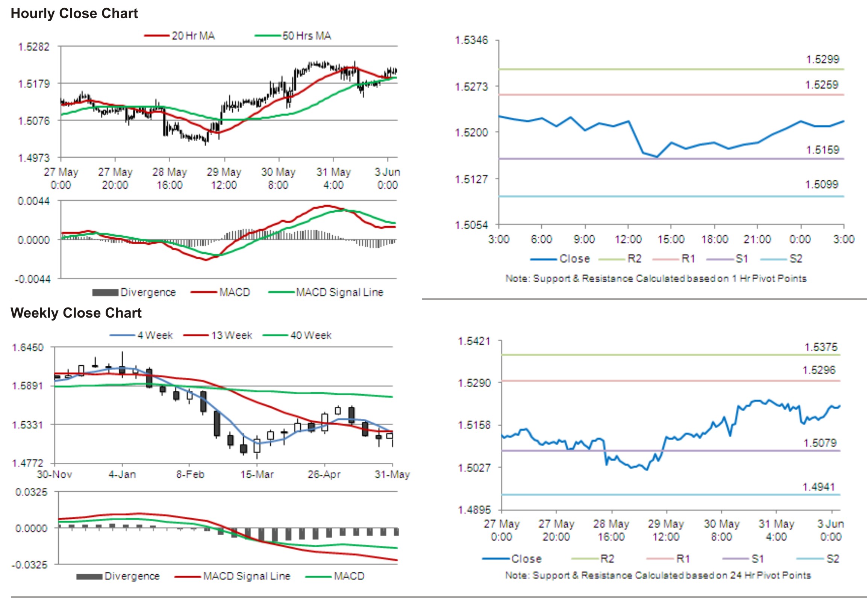
Task: Click the 1.5282 axis label on hourly chart
Action: click(x=34, y=47)
